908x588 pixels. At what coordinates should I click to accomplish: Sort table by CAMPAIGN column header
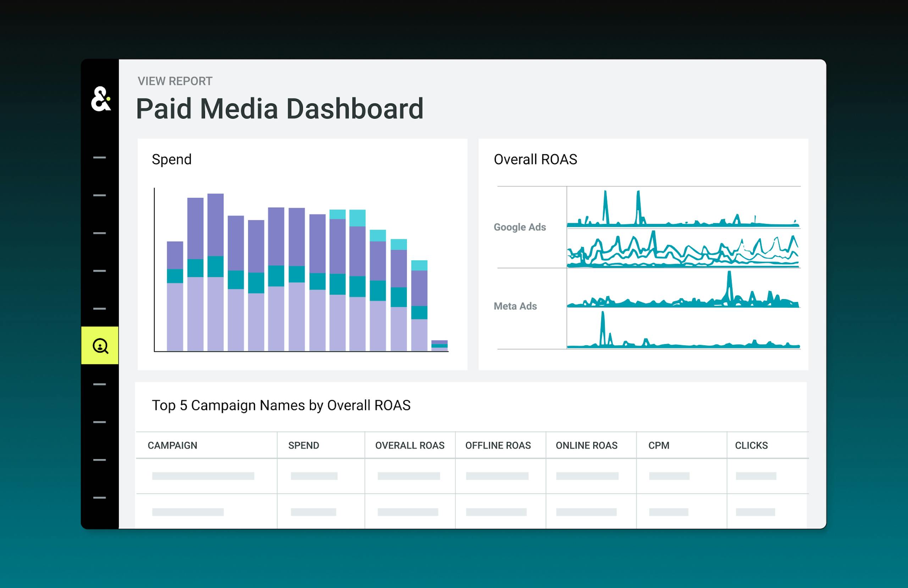172,446
